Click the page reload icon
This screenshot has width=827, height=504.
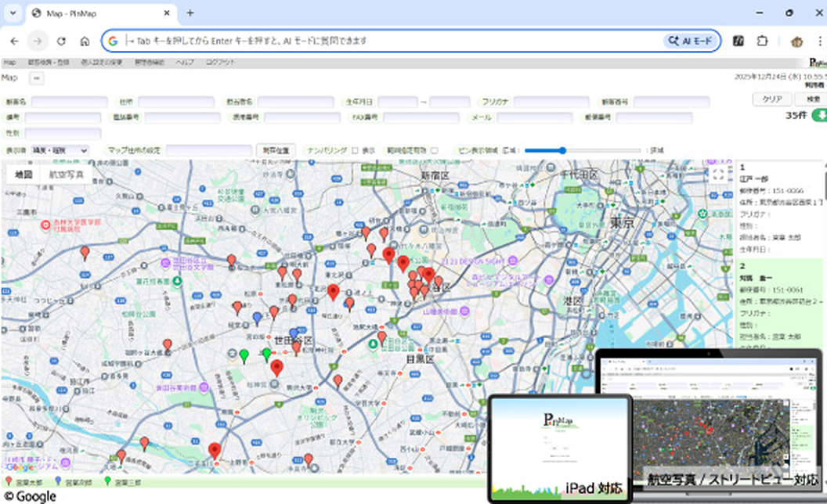(62, 41)
